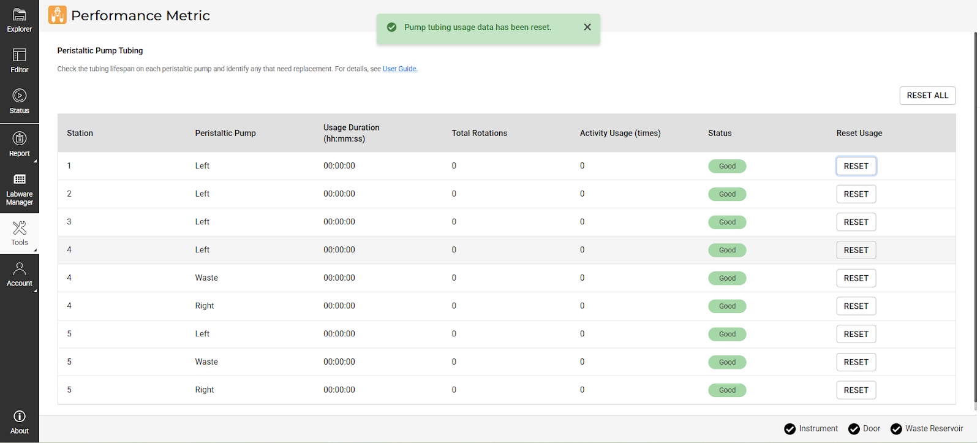Go to the Status page icon
Viewport: 980px width, 443px height.
click(20, 101)
